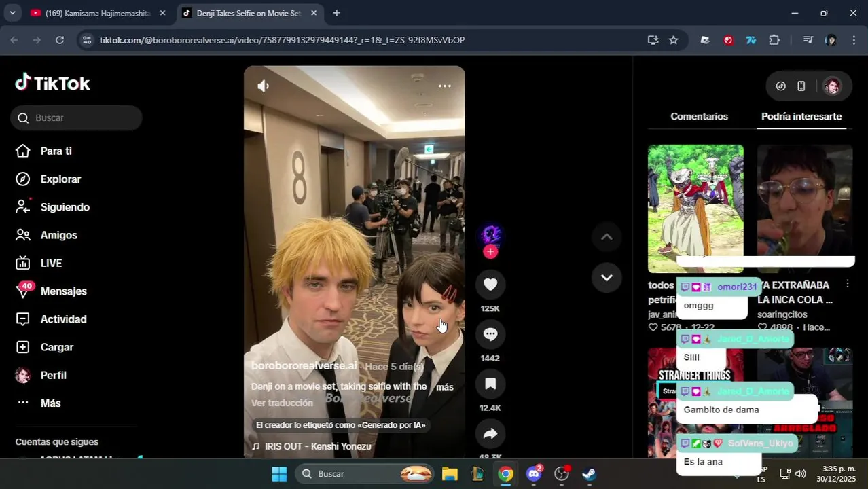Reload the page

pyautogui.click(x=60, y=40)
